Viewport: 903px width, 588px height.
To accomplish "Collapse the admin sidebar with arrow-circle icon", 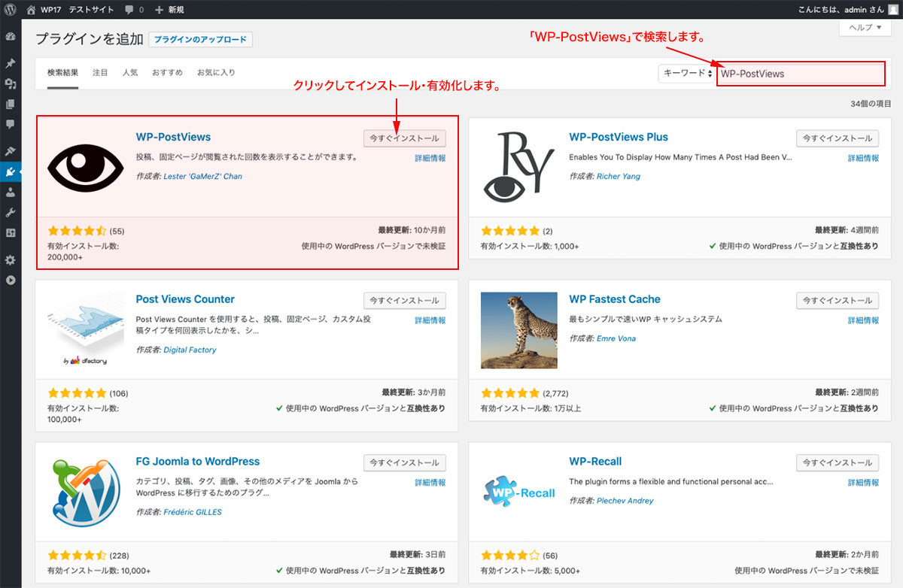I will coord(11,280).
